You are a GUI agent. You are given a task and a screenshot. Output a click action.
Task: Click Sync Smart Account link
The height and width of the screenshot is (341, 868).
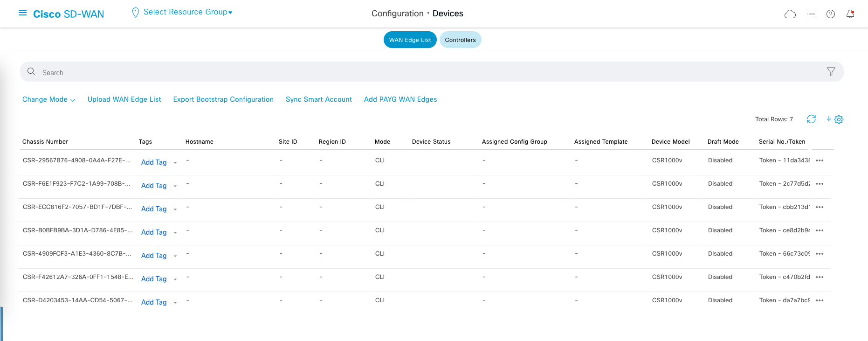(318, 99)
